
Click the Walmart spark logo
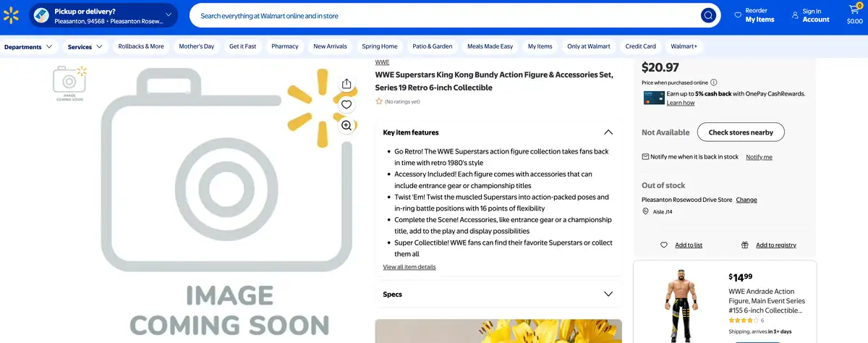pyautogui.click(x=11, y=15)
